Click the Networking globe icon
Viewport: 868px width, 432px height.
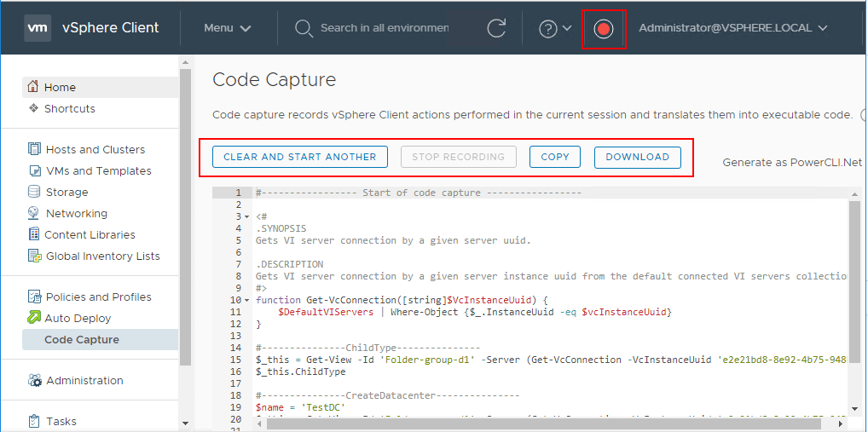(x=34, y=213)
